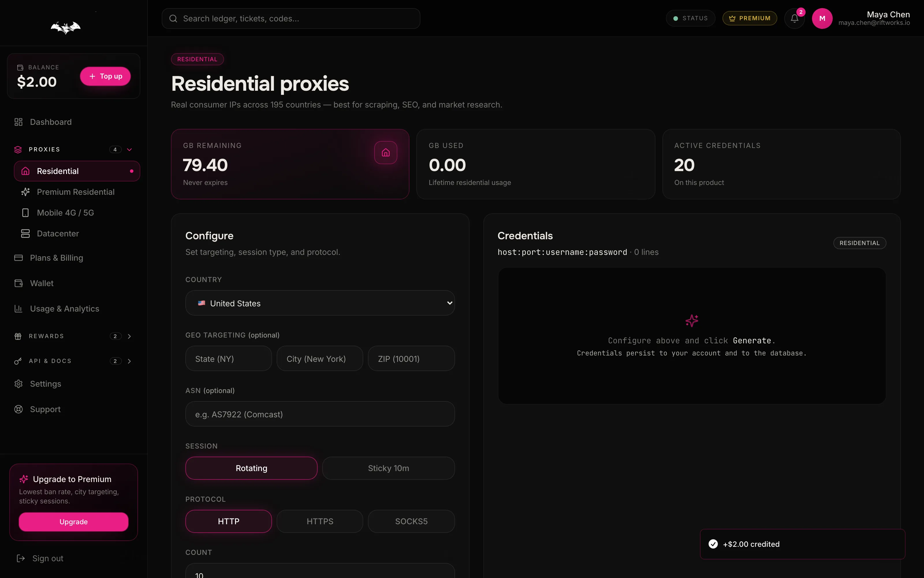Expand the API & Docs section chevron
Viewport: 924px width, 578px height.
(129, 361)
